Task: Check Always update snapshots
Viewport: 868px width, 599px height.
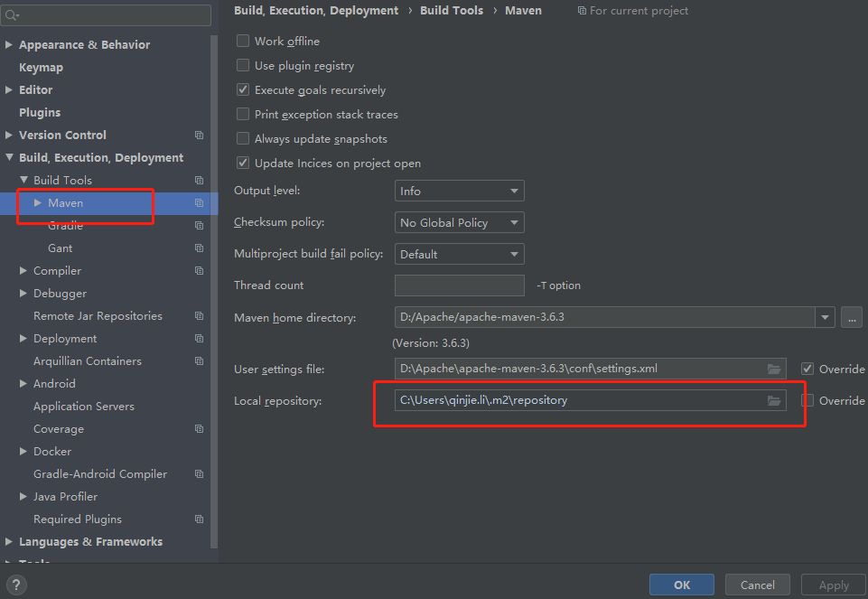Action: (242, 138)
